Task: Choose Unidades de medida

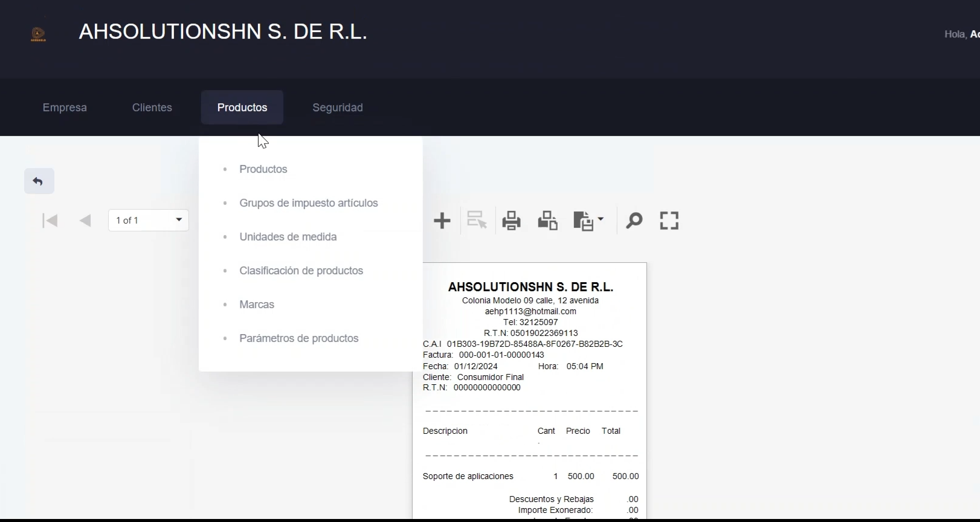Action: pos(288,237)
